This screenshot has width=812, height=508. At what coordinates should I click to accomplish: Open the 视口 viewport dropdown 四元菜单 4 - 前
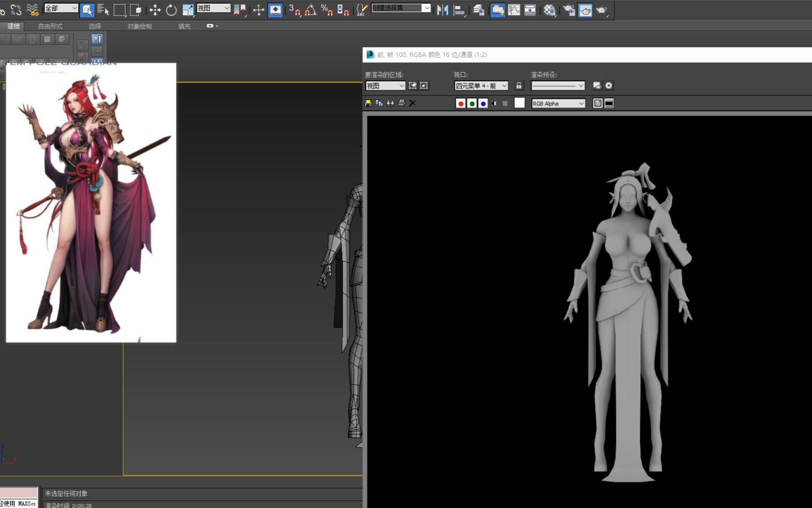click(x=481, y=86)
